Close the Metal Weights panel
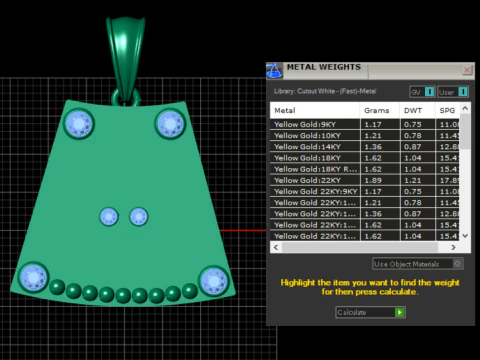 (467, 70)
